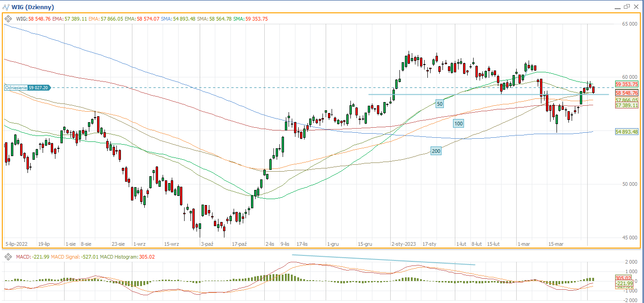The width and height of the screenshot is (644, 303).
Task: Select the moving average label marked 50
Action: tap(439, 104)
